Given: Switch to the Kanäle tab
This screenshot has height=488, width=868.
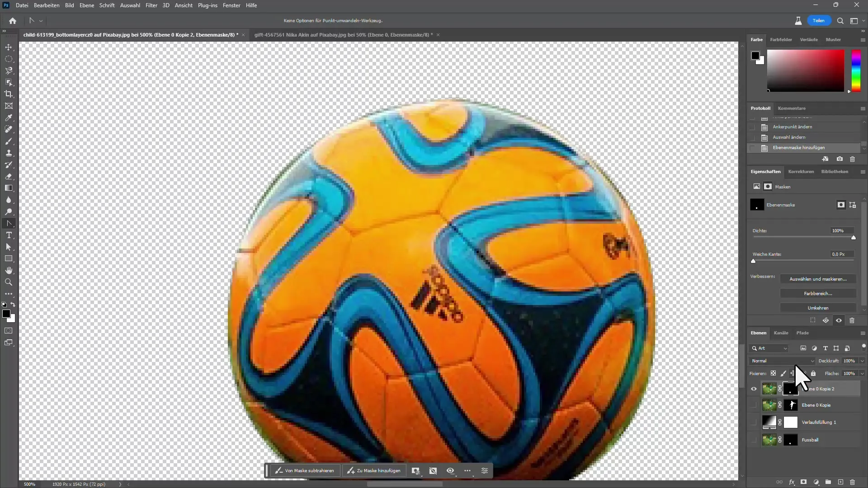Looking at the screenshot, I should point(781,333).
